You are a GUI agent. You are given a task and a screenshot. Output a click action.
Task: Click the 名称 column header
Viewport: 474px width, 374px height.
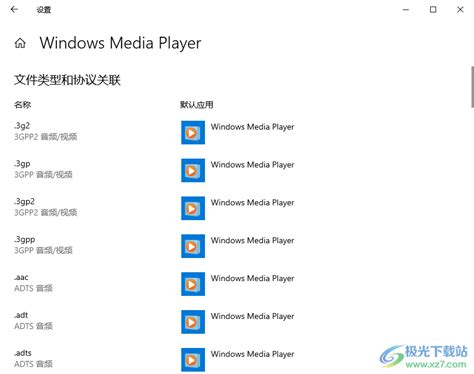pos(22,105)
